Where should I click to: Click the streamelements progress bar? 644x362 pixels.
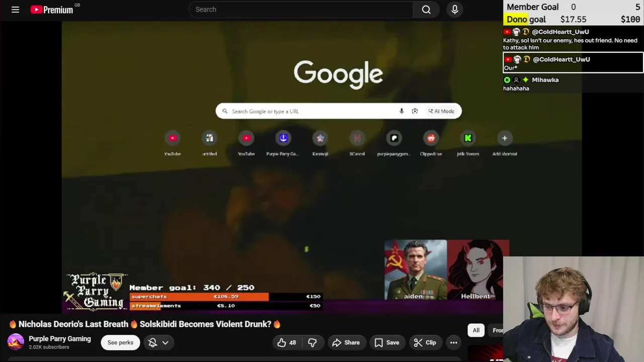tap(225, 306)
